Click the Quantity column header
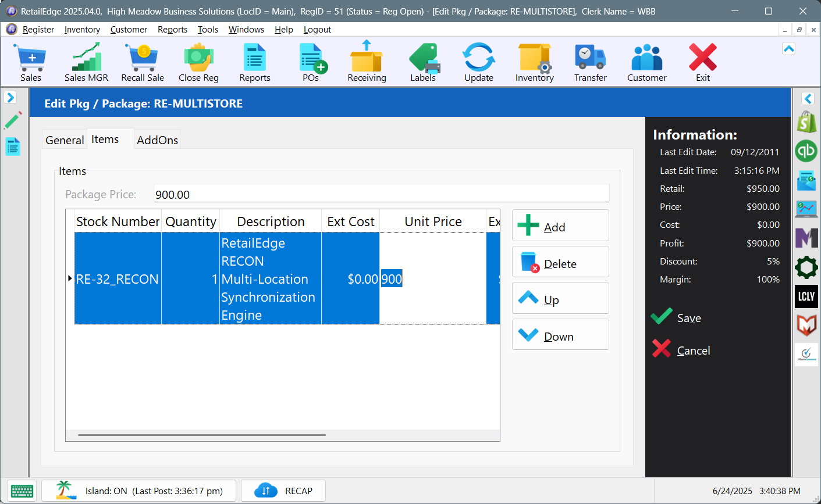 pyautogui.click(x=191, y=221)
